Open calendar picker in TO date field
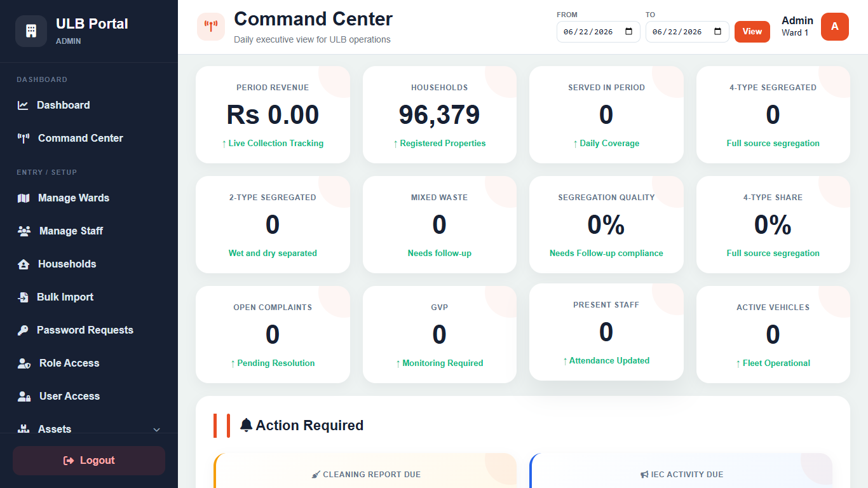The width and height of the screenshot is (868, 488). (718, 32)
